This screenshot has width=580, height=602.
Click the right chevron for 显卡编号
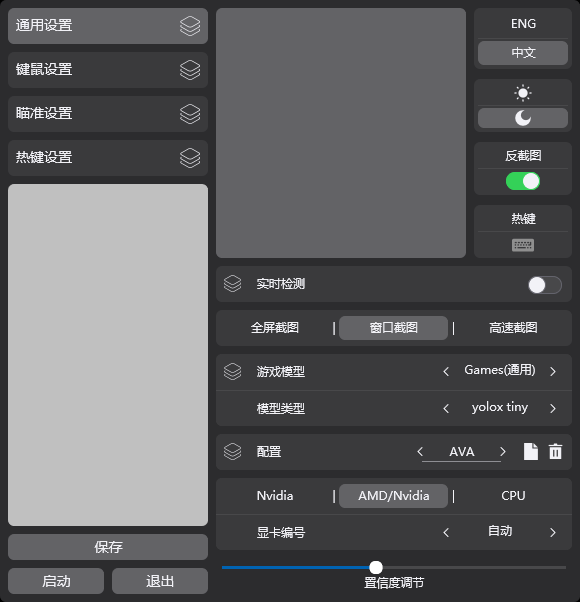pyautogui.click(x=553, y=533)
